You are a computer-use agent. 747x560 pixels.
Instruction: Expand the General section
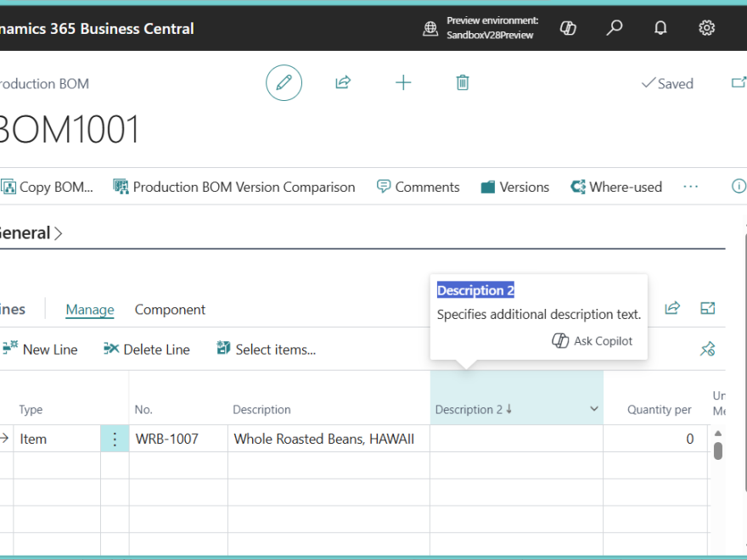[x=30, y=233]
